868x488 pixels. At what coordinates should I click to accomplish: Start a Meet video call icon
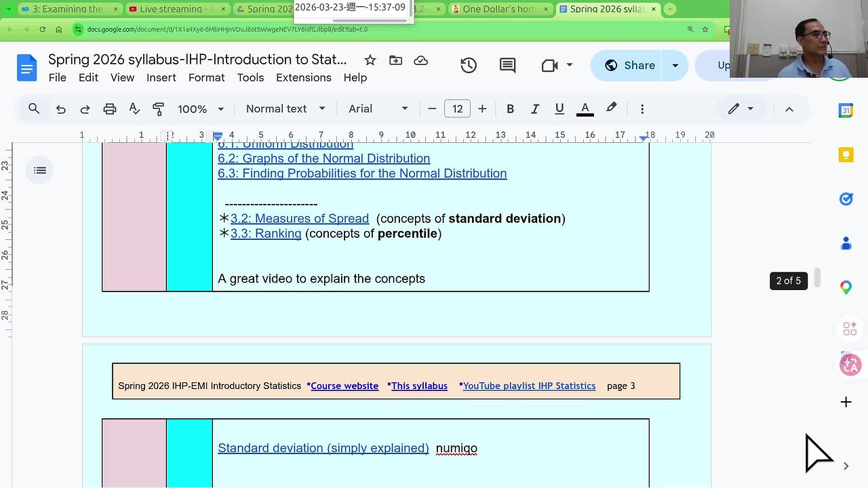point(549,65)
